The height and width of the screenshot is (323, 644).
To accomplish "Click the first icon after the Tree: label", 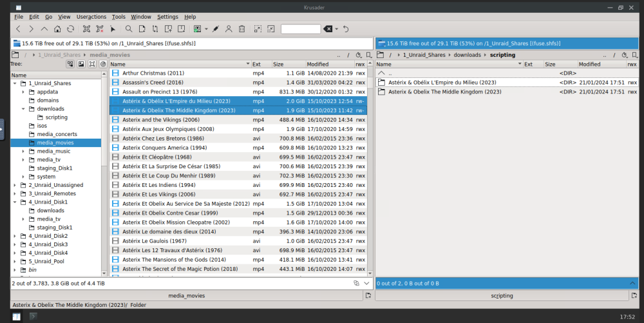I will point(70,64).
